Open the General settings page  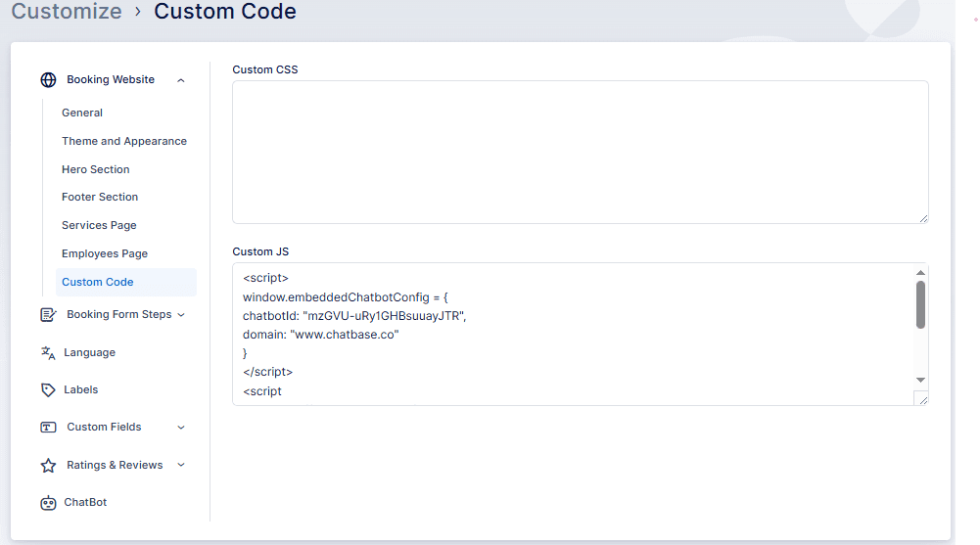click(82, 113)
